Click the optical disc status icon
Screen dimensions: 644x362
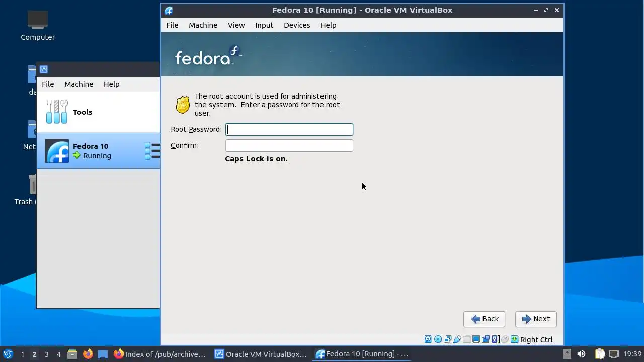tap(438, 339)
